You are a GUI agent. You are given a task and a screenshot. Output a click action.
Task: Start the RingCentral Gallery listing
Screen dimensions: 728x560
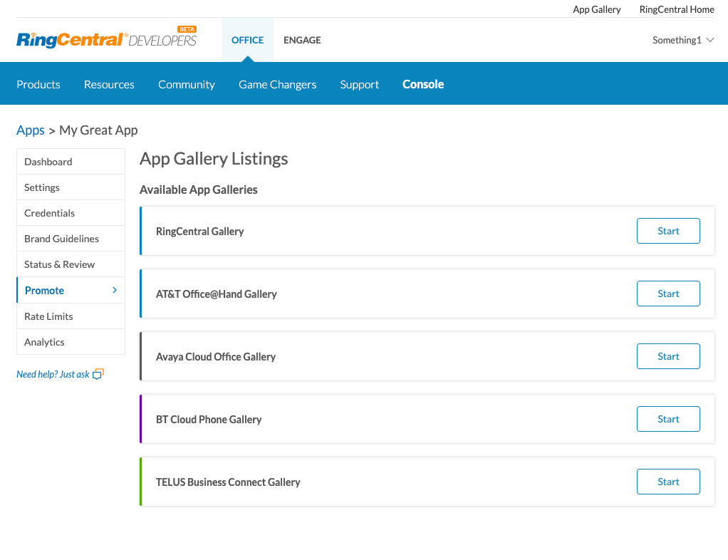click(x=668, y=231)
